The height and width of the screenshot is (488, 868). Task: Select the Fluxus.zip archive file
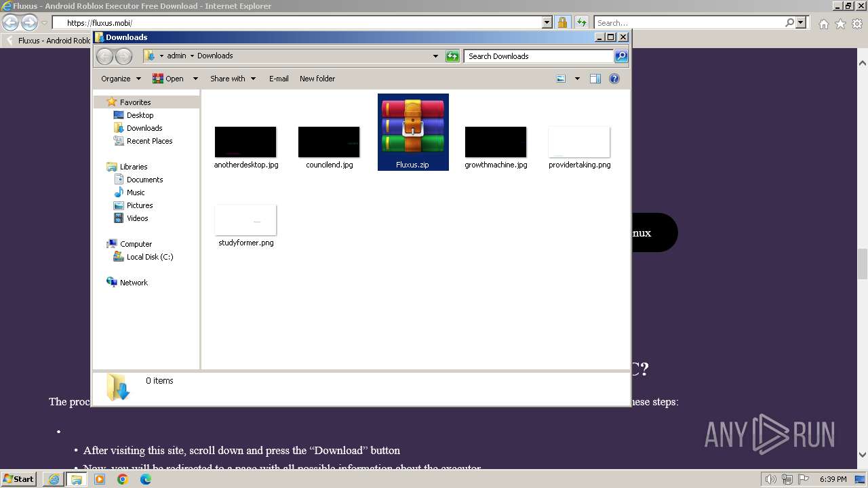pyautogui.click(x=413, y=132)
